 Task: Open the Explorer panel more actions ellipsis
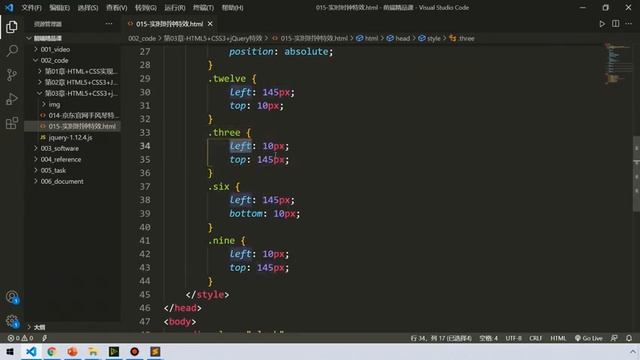(x=109, y=24)
